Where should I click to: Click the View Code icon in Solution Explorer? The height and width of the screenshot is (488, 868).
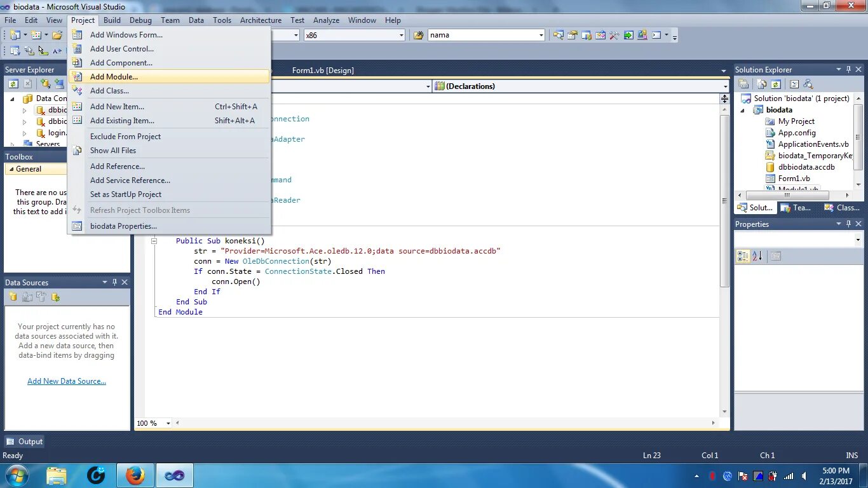pyautogui.click(x=794, y=84)
